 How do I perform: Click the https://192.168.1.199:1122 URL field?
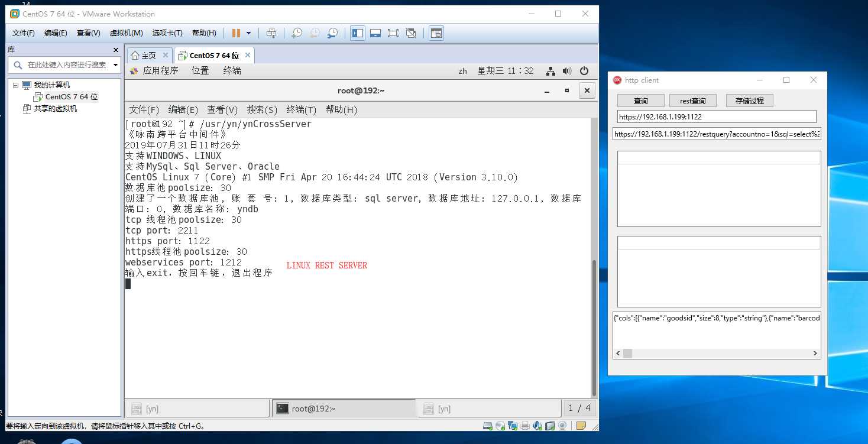pos(717,116)
